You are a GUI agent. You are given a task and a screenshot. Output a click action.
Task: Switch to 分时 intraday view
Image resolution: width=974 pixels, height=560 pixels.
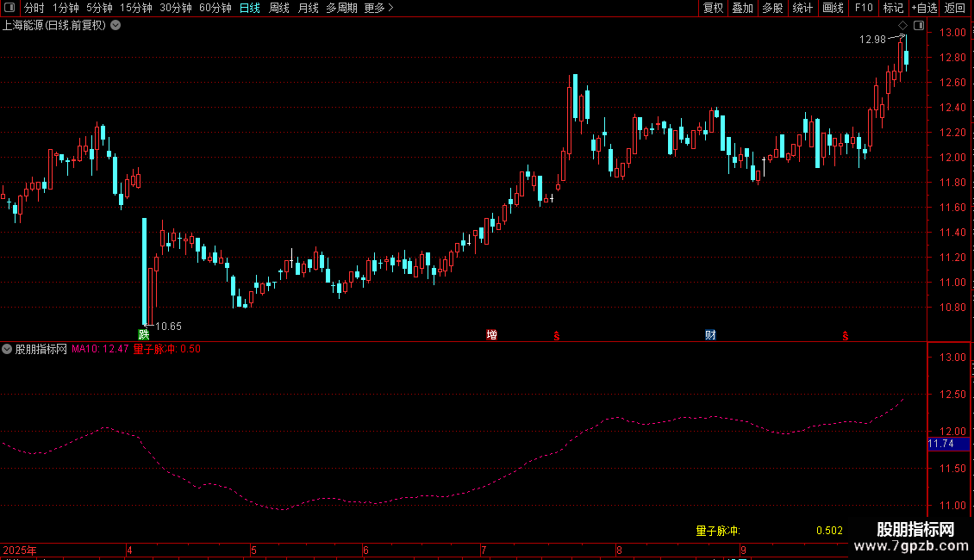(34, 8)
